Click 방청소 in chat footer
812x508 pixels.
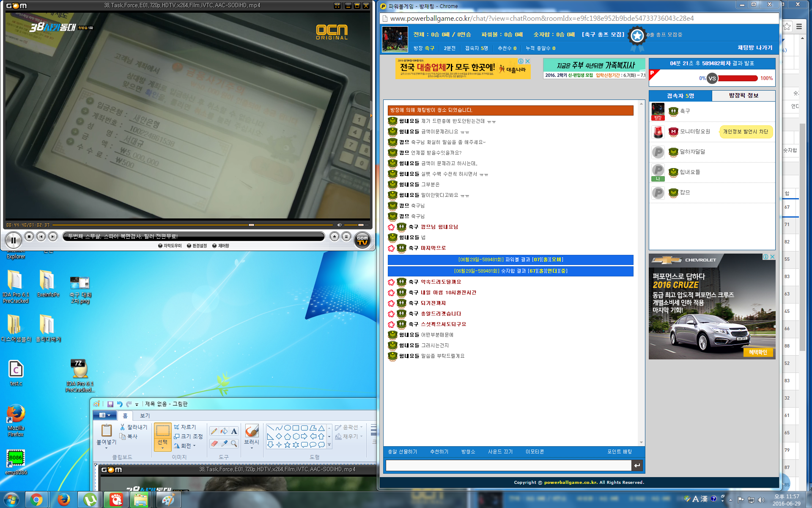[468, 452]
